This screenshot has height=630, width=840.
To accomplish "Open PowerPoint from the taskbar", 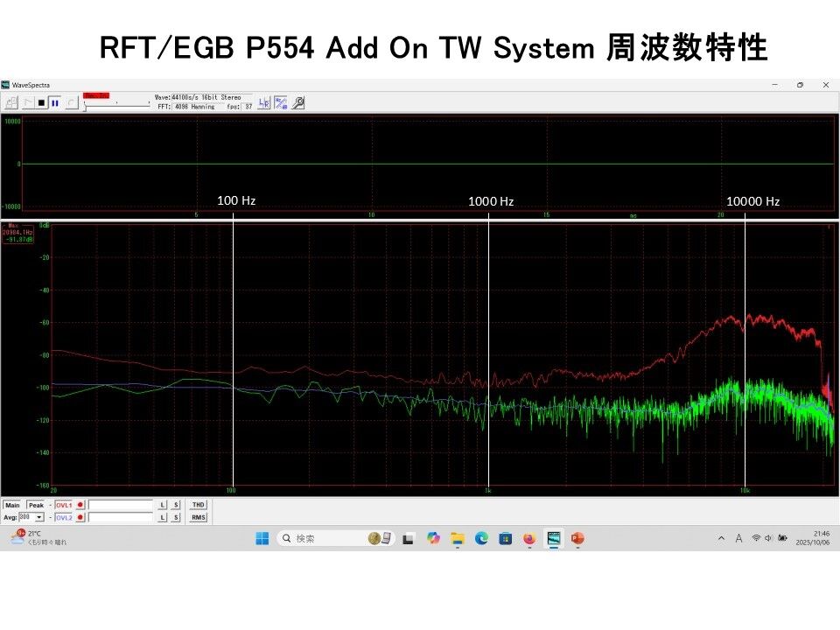I will point(577,538).
